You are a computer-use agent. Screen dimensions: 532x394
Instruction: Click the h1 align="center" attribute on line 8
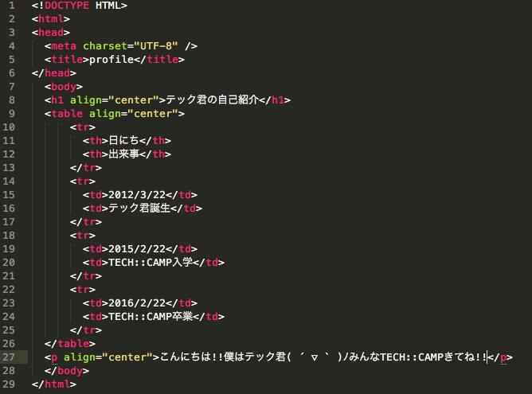point(115,100)
